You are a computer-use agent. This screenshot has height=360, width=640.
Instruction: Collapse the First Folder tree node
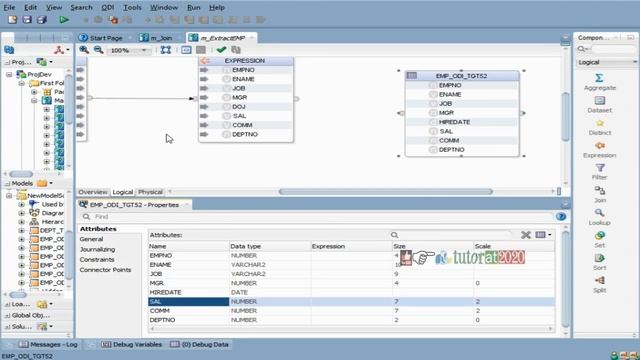[x=22, y=83]
